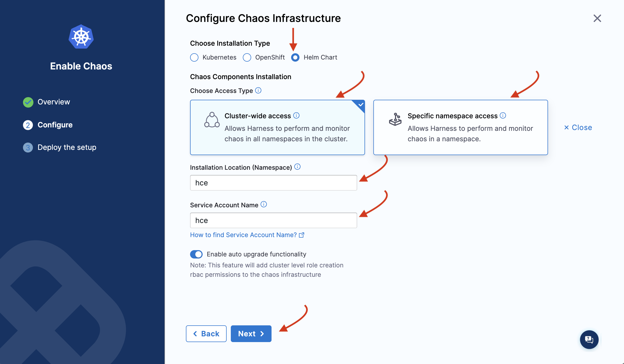The width and height of the screenshot is (624, 364).
Task: Click info icon beside Installation Location label
Action: (297, 167)
